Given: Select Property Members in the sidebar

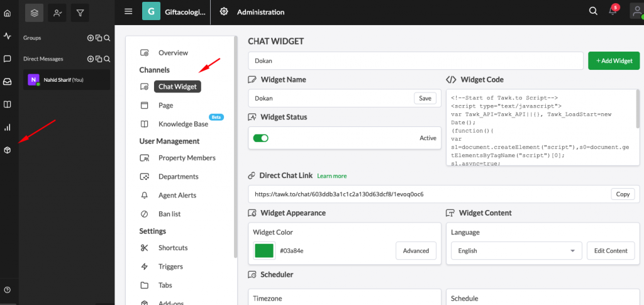Looking at the screenshot, I should coord(187,158).
